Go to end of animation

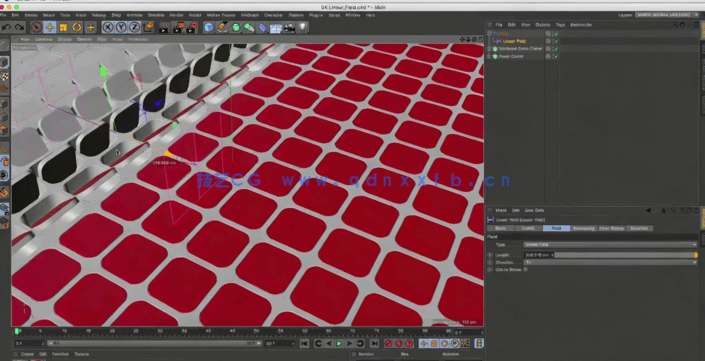(x=374, y=343)
